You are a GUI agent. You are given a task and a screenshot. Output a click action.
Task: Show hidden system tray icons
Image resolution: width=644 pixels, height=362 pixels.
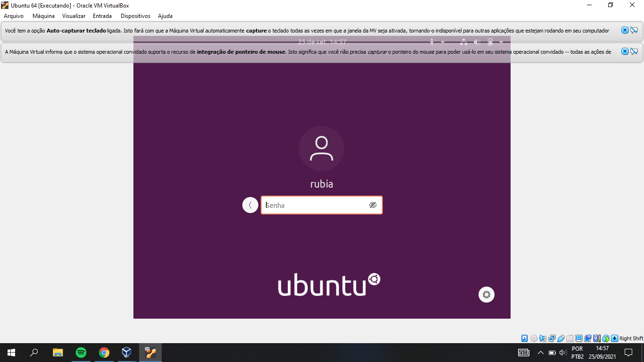541,353
